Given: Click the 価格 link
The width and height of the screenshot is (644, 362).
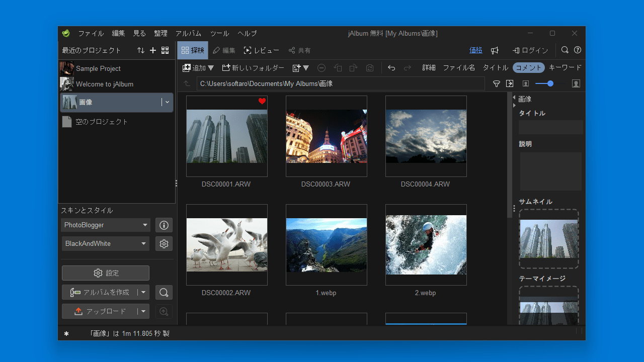Looking at the screenshot, I should click(x=476, y=50).
